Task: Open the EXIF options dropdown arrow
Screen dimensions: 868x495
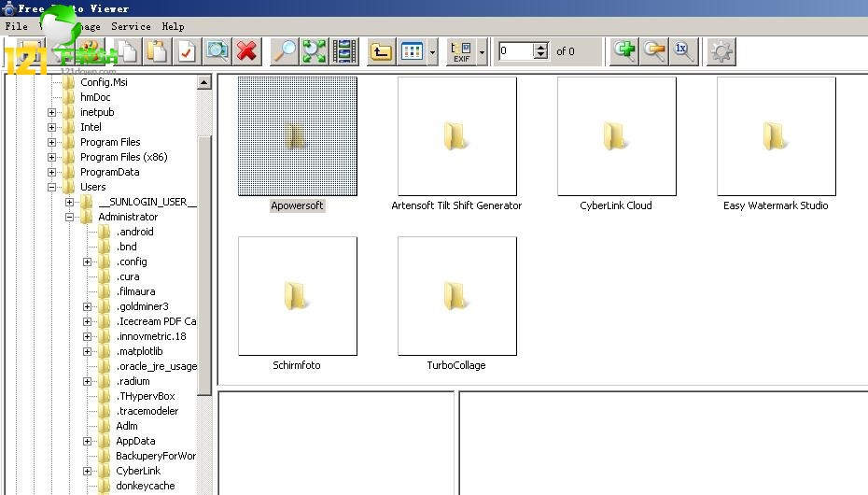Action: tap(482, 52)
